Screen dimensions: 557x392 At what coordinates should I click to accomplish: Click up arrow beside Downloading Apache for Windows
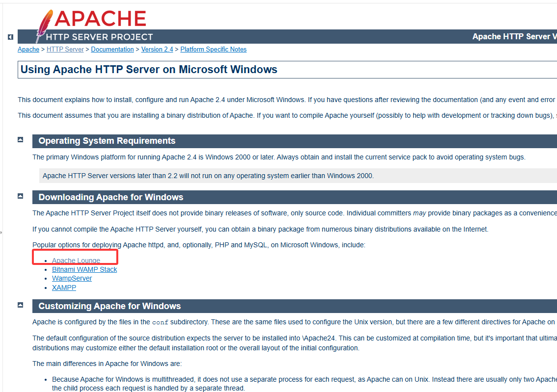tap(20, 196)
